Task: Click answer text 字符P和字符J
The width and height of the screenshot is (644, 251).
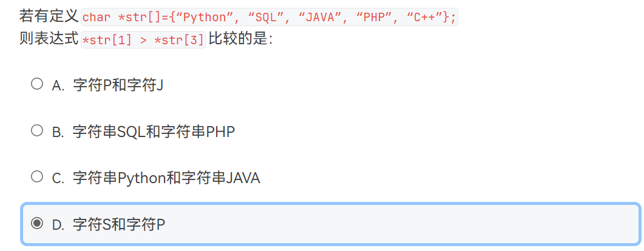Action: pos(118,85)
